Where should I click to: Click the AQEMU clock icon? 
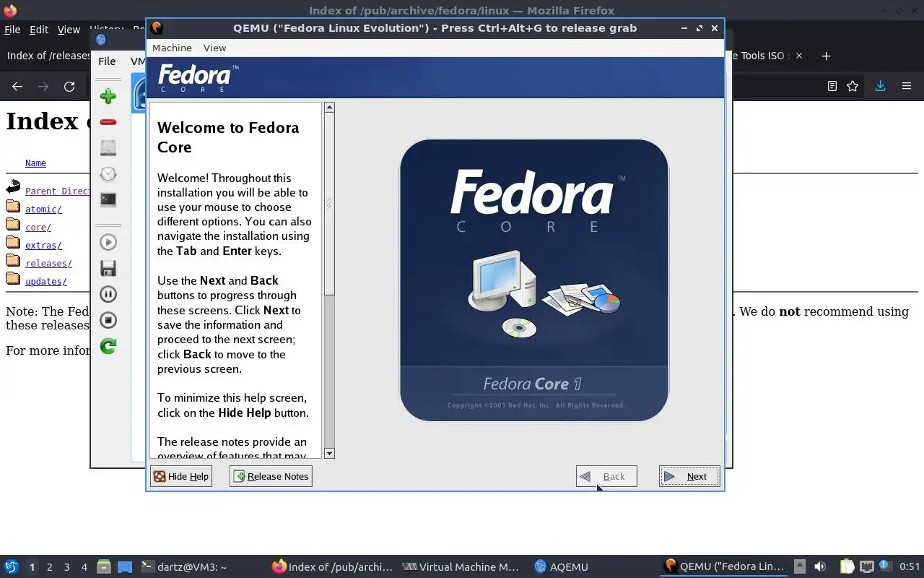click(x=108, y=174)
